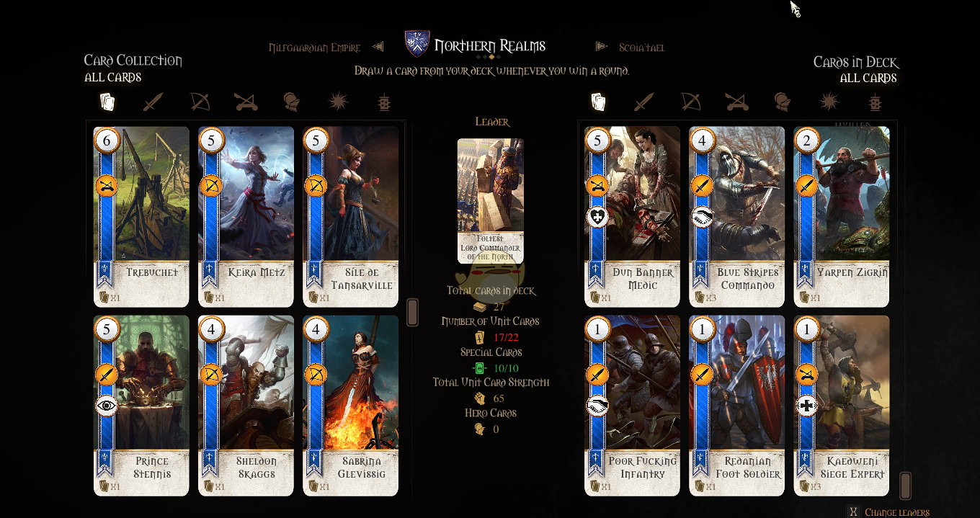980x518 pixels.
Task: Switch to Nilfgaardian Empire faction
Action: 315,48
